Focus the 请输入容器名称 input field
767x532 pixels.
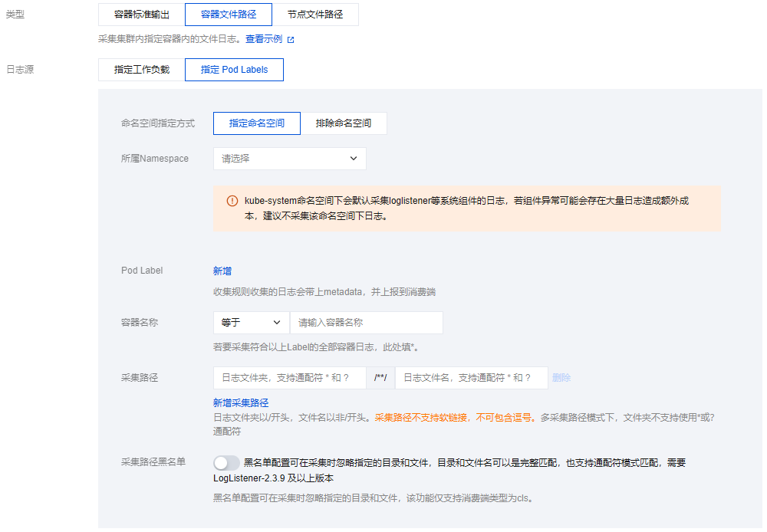click(x=366, y=323)
